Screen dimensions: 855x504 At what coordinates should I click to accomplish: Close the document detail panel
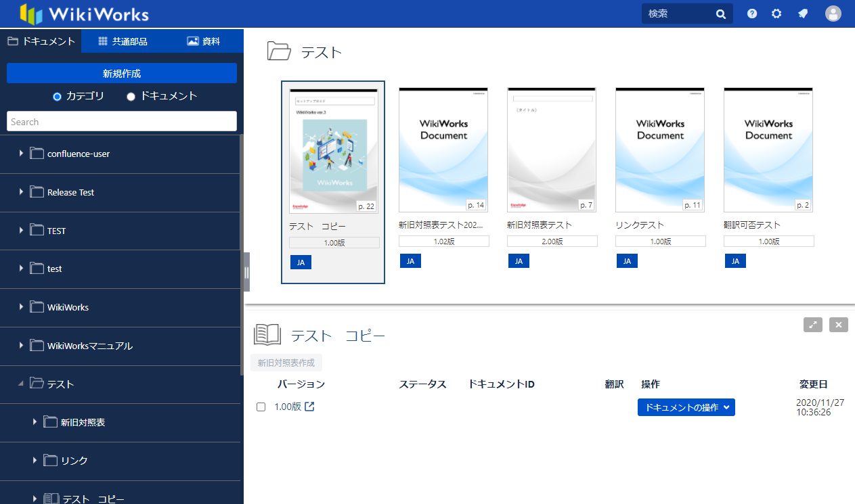click(839, 325)
